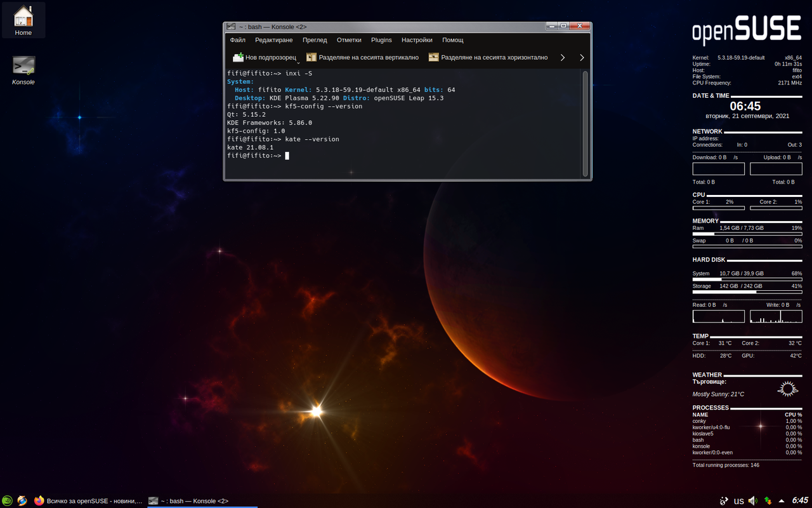The image size is (812, 508).
Task: Show more toolbar items with first chevron
Action: tap(563, 57)
